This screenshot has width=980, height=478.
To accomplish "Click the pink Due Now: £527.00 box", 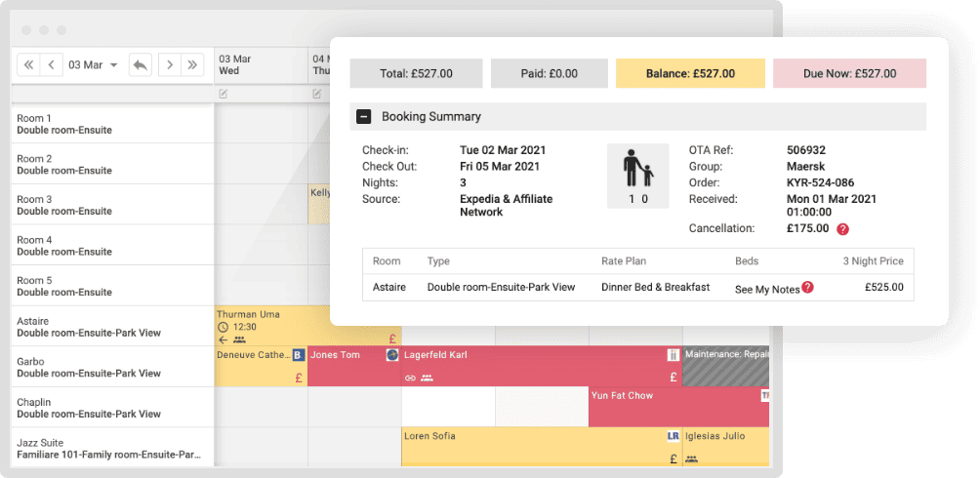I will (850, 73).
